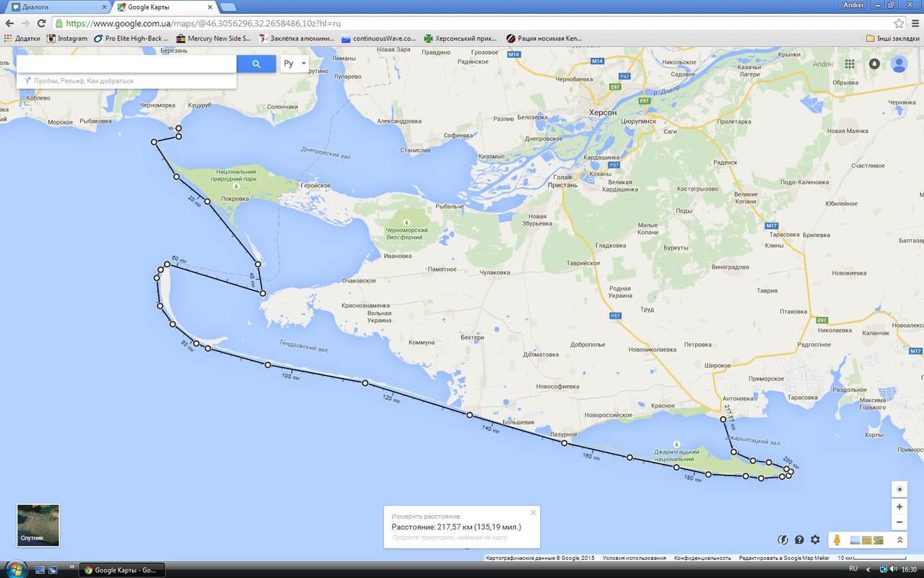Open the Ру input language dropdown
This screenshot has height=578, width=924.
coord(295,64)
